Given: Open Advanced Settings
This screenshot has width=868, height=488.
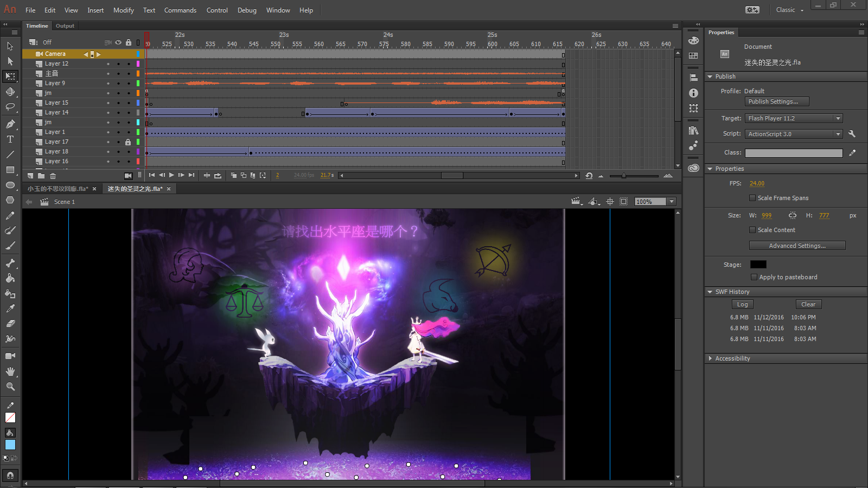Looking at the screenshot, I should (x=797, y=246).
